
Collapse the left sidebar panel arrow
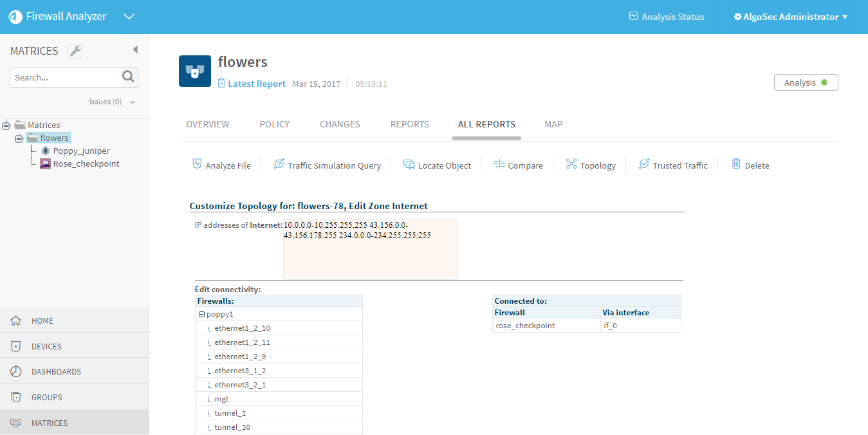(x=135, y=50)
